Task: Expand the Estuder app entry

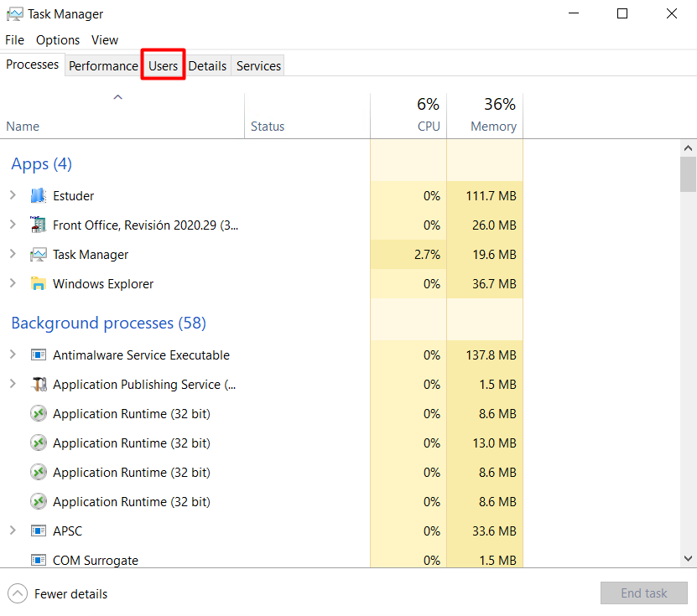Action: point(13,195)
